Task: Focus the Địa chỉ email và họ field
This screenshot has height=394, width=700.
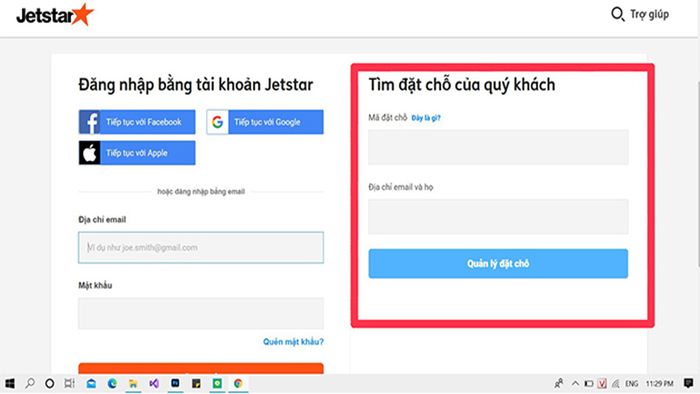Action: 498,217
